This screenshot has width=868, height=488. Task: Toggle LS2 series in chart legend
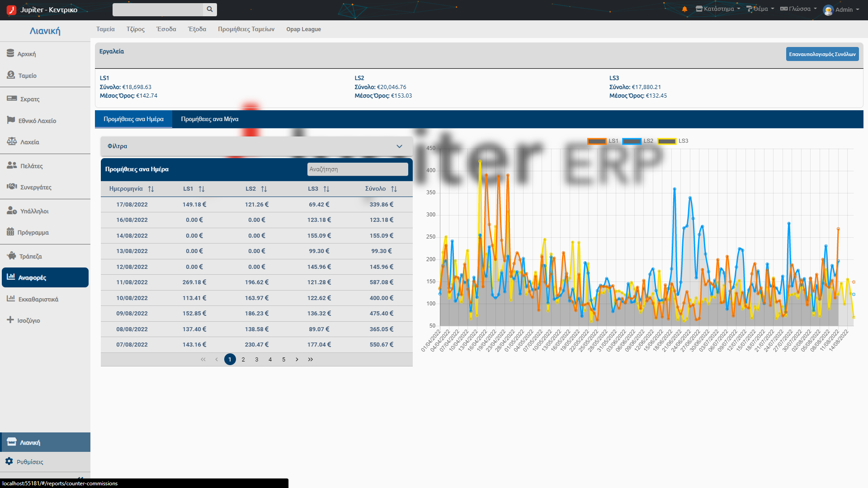pyautogui.click(x=638, y=141)
